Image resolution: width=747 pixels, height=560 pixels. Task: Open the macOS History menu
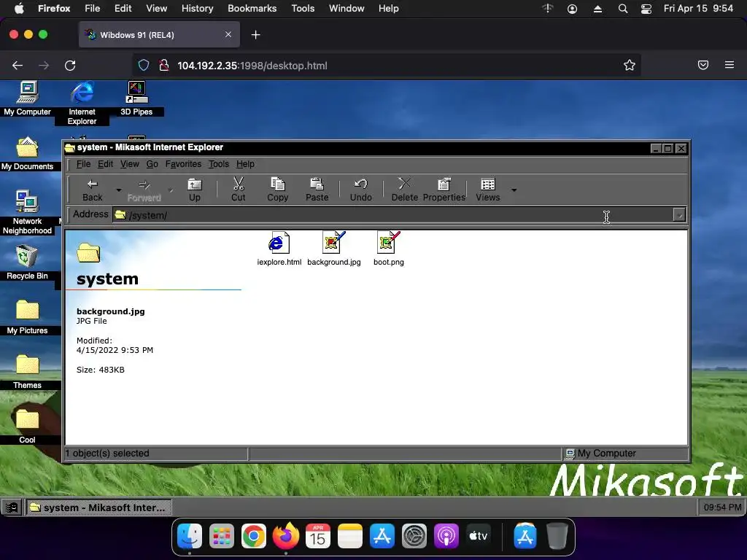[x=197, y=8]
